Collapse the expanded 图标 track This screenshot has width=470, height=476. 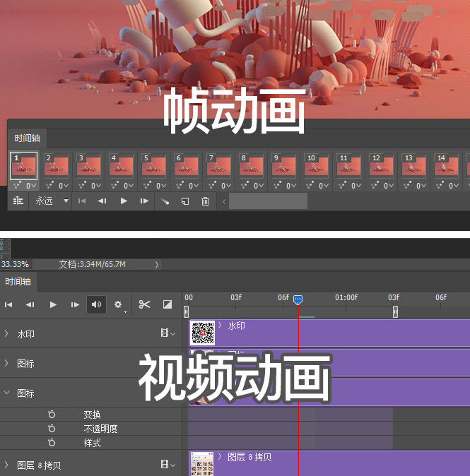pyautogui.click(x=6, y=393)
